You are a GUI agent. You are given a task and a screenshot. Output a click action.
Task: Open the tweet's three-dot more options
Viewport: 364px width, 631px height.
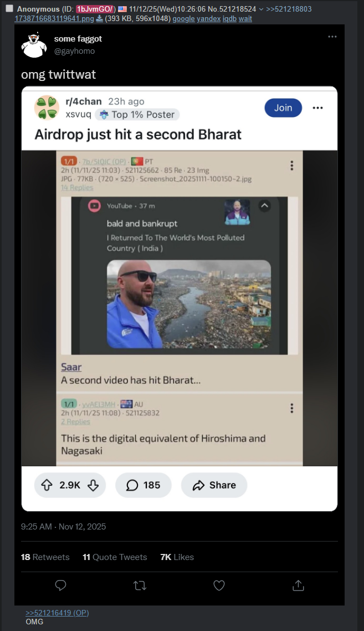coord(332,37)
